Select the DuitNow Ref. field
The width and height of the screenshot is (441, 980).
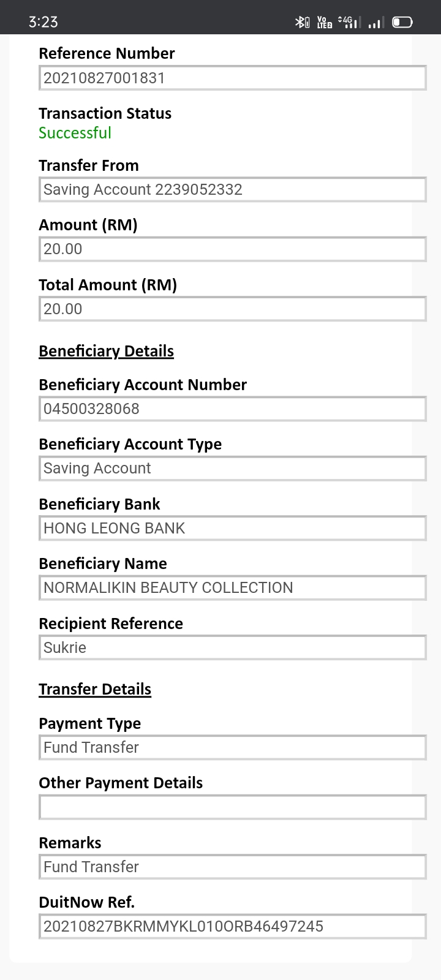(233, 926)
